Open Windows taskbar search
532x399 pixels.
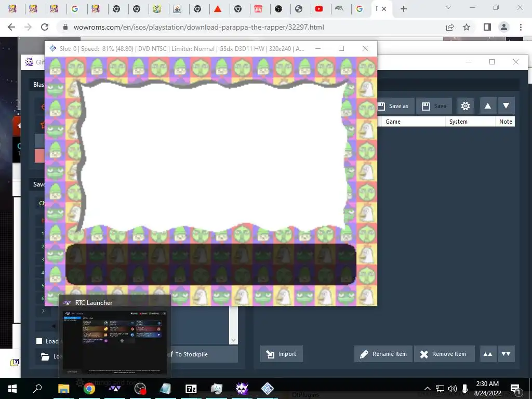pyautogui.click(x=37, y=388)
